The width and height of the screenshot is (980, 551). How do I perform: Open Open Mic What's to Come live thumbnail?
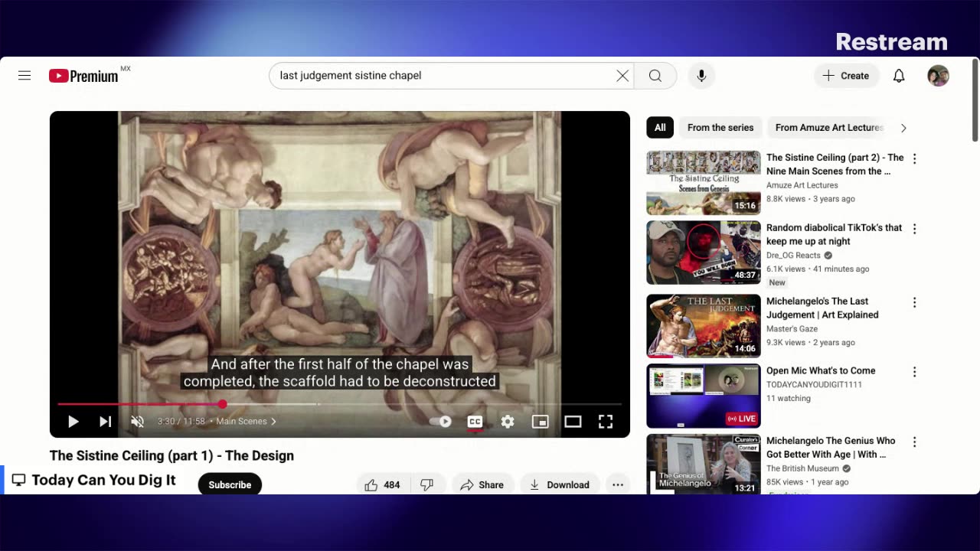(704, 396)
